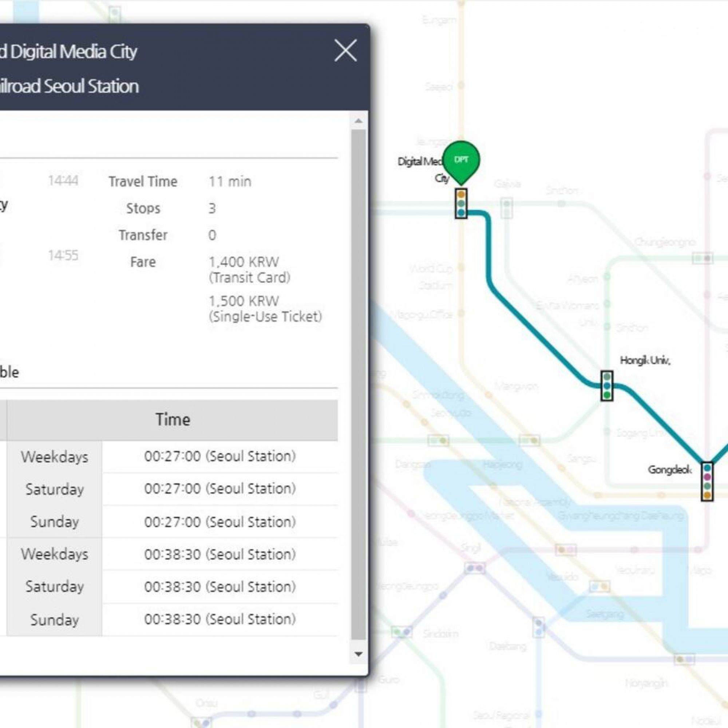
Task: Click the popup scrollbar down arrow
Action: (x=359, y=654)
